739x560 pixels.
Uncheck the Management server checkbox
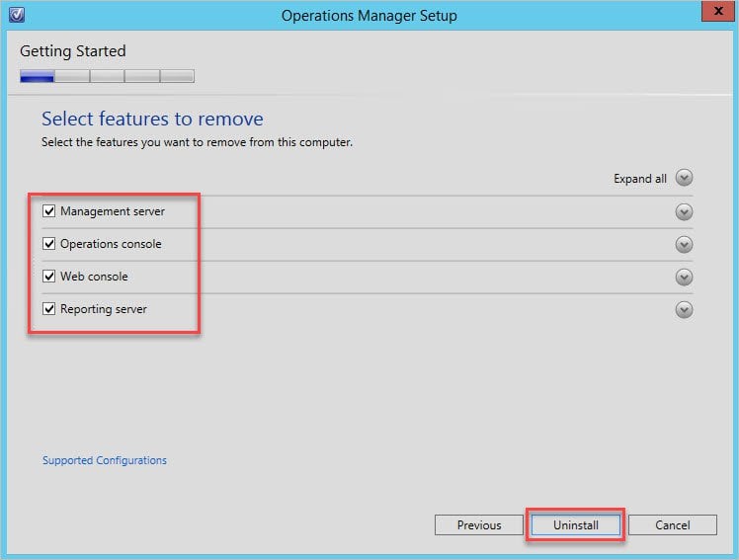click(49, 211)
